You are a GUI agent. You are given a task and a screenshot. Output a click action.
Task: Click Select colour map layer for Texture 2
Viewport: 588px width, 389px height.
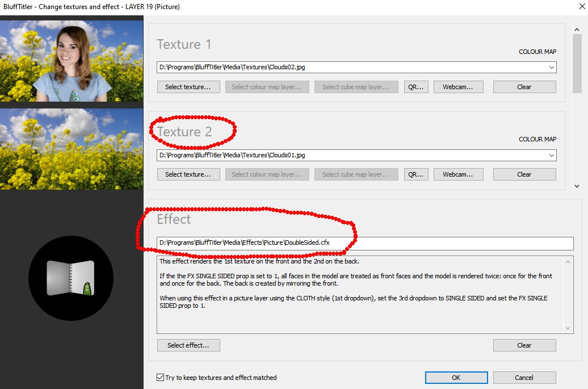click(267, 174)
